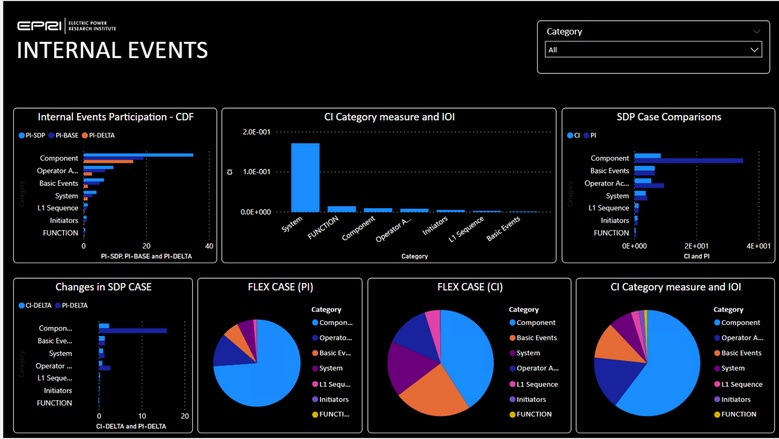779x439 pixels.
Task: Click the 'FLEX CASE (PI)' chart title
Action: (280, 287)
